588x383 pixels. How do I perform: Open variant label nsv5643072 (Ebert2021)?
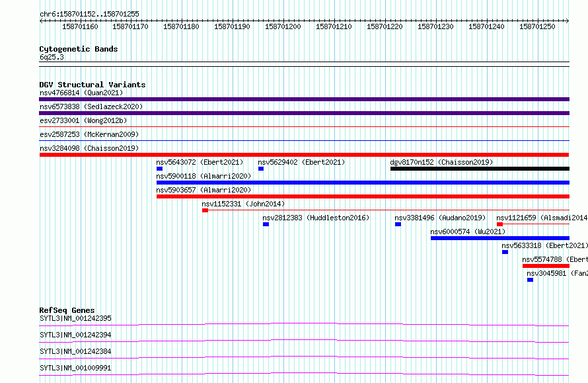point(200,162)
